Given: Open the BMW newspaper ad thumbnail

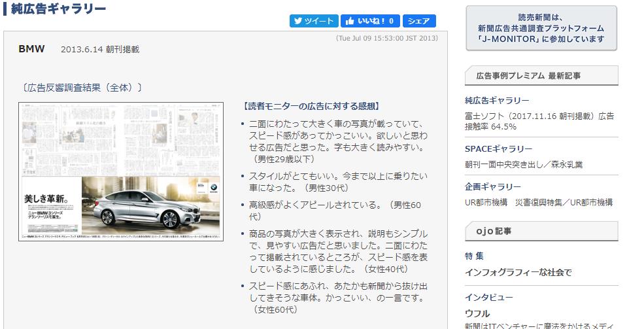Looking at the screenshot, I should click(x=121, y=171).
